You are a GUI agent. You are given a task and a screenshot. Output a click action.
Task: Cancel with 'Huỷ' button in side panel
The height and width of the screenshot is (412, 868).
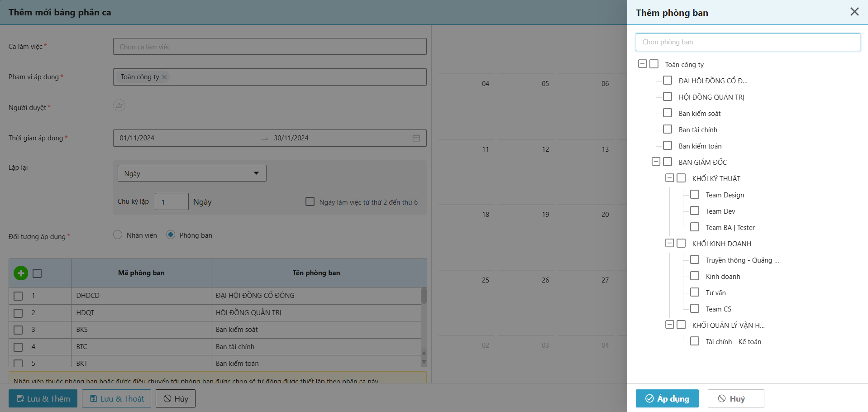point(735,398)
